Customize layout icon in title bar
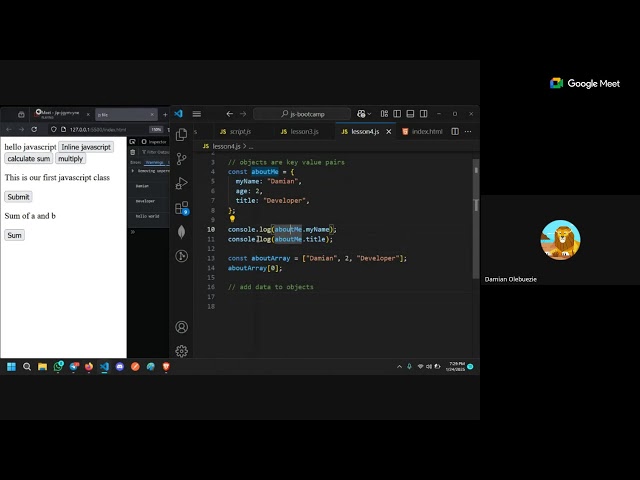 tap(384, 114)
